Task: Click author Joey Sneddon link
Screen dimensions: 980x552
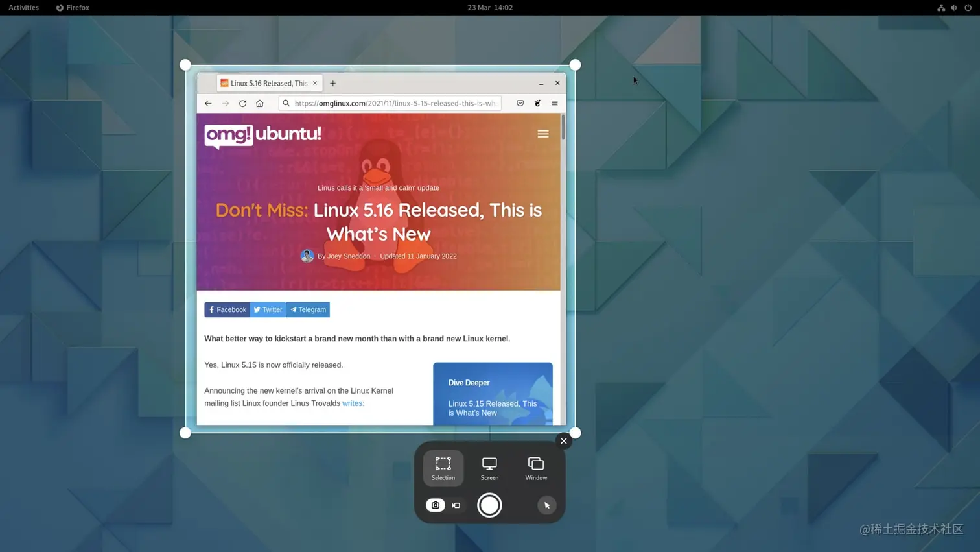Action: click(349, 256)
